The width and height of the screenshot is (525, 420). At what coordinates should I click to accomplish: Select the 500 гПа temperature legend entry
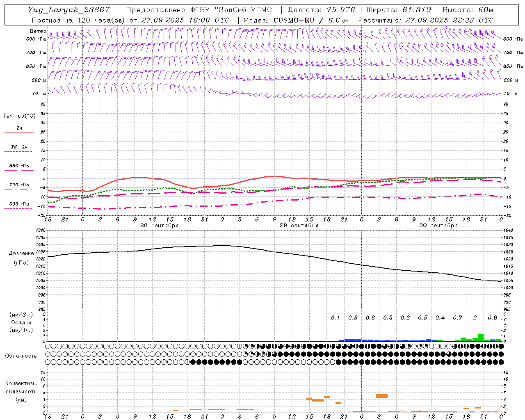pyautogui.click(x=19, y=204)
